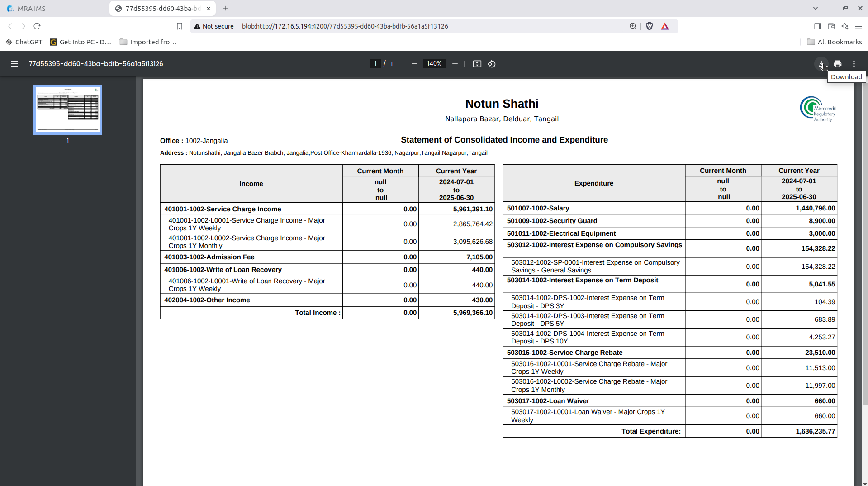Switch to the MRA IMS tab
This screenshot has width=868, height=486.
coord(54,9)
